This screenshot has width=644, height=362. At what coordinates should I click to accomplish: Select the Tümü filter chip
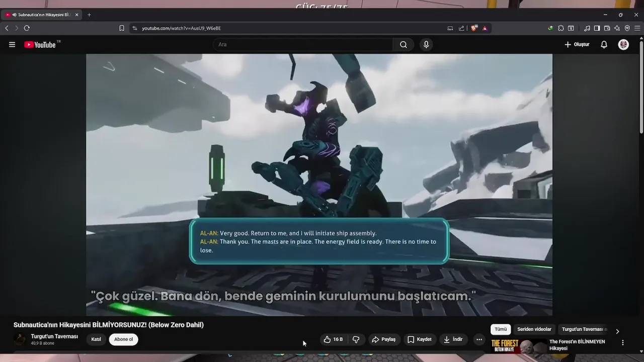point(501,329)
